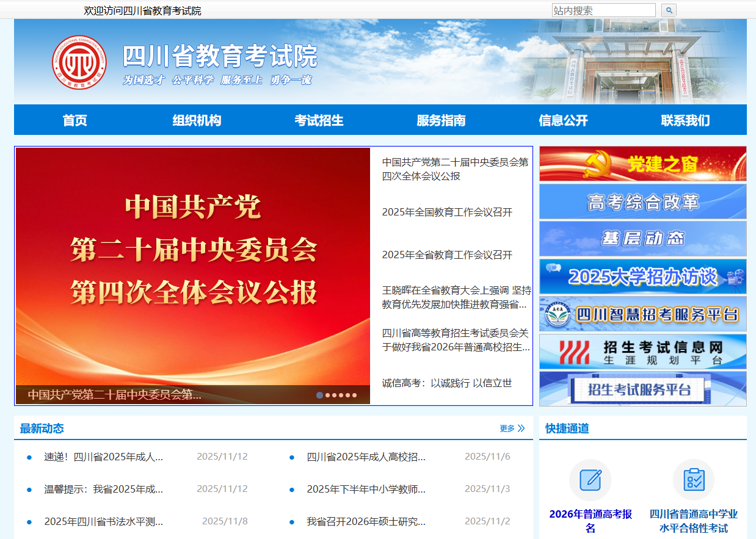Open the 党建之窗 banner
The width and height of the screenshot is (756, 539).
coord(642,164)
